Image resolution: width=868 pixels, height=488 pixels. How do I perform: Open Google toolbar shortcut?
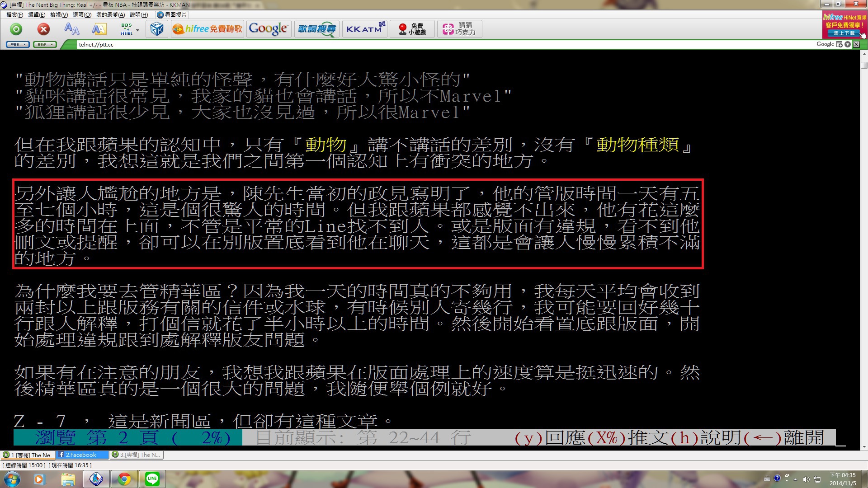[268, 29]
